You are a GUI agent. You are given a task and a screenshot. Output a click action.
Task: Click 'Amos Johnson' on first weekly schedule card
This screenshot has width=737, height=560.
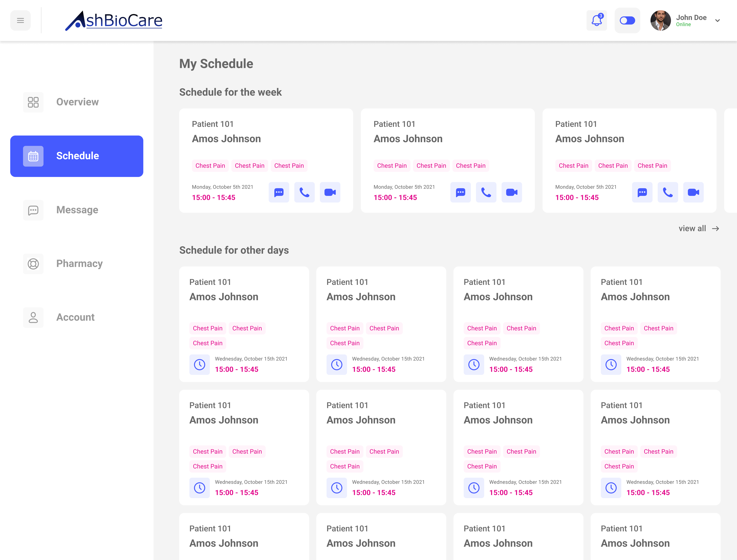pos(226,139)
